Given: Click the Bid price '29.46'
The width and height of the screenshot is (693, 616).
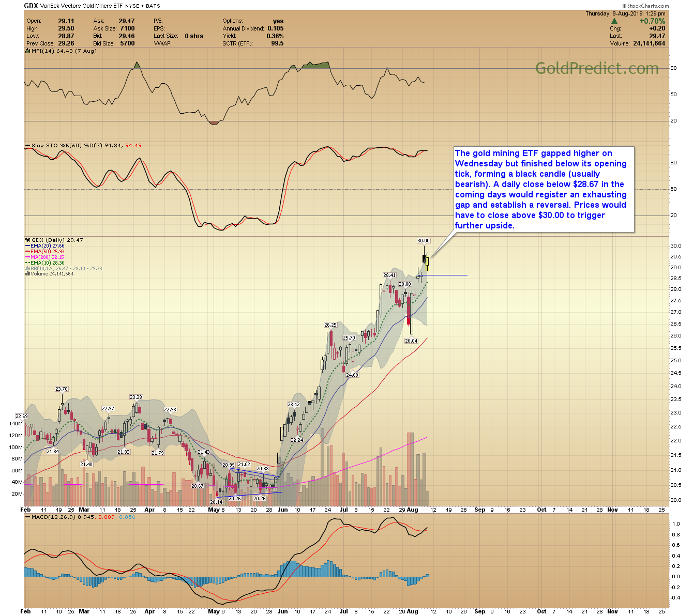Looking at the screenshot, I should tap(127, 36).
